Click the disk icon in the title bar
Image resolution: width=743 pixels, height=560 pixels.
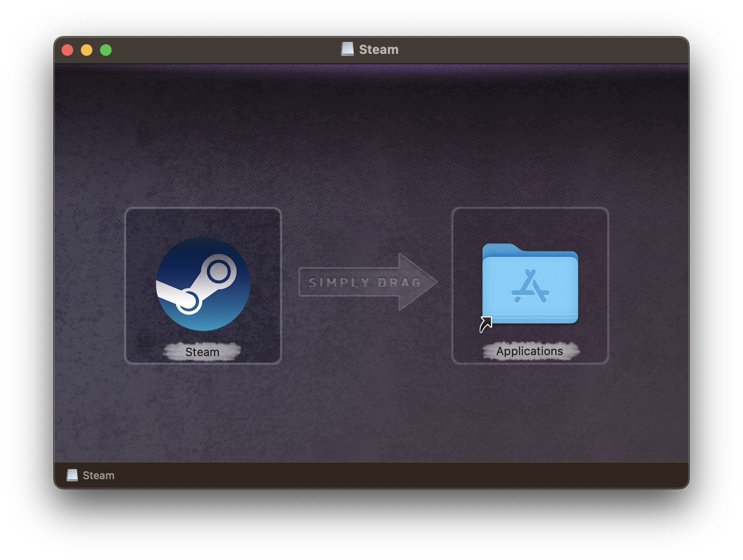point(347,49)
